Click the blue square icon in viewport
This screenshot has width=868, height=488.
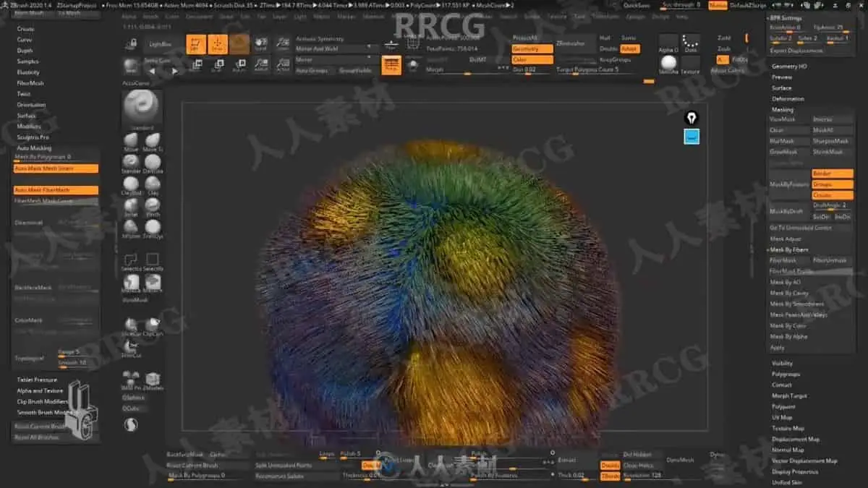[692, 136]
